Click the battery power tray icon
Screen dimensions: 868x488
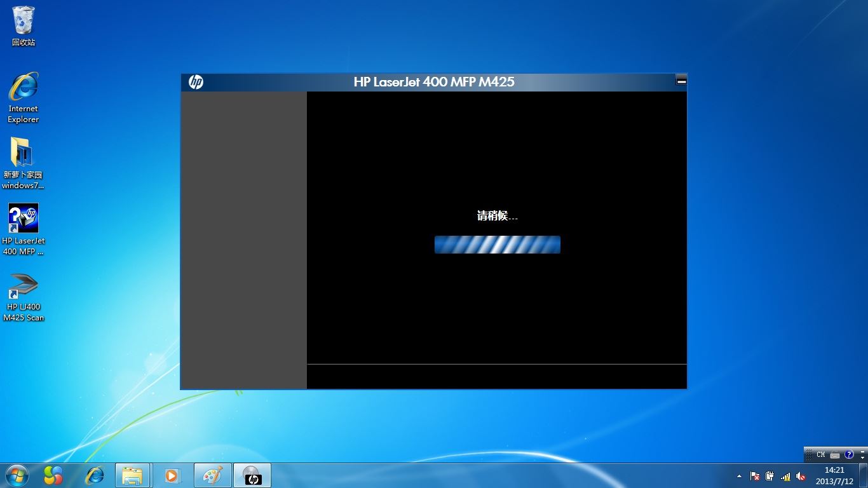pos(770,476)
